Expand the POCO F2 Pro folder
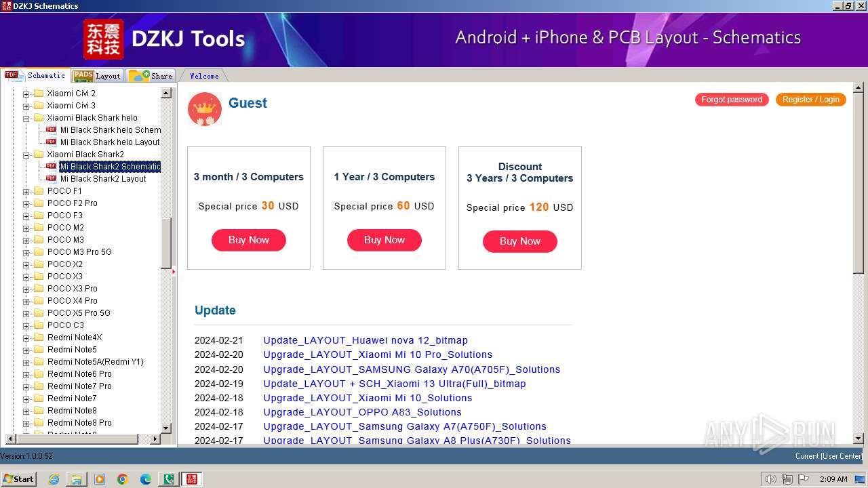This screenshot has height=488, width=868. [26, 203]
